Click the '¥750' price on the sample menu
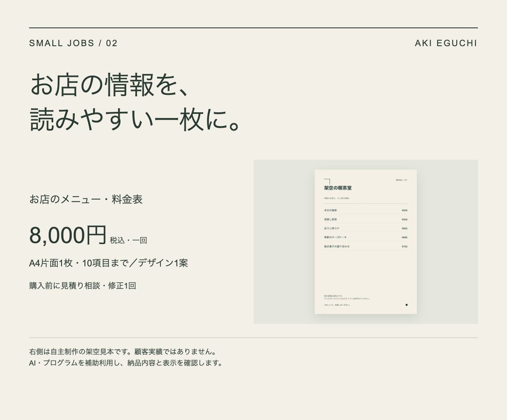The image size is (507, 420). click(404, 247)
